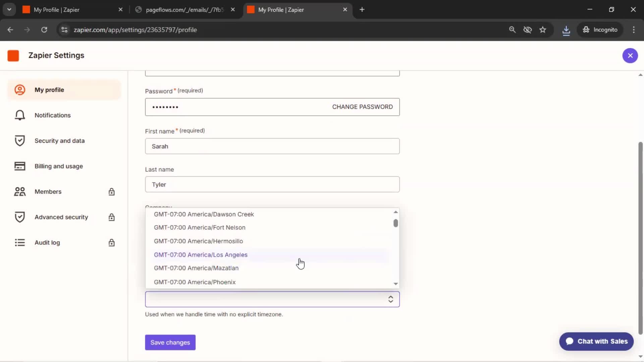The height and width of the screenshot is (362, 644).
Task: Go to Security and data section
Action: click(x=64, y=141)
